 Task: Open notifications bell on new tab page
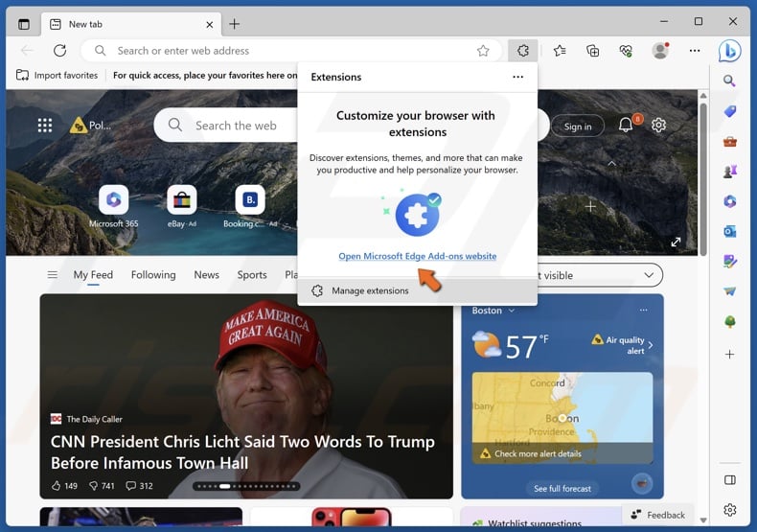tap(626, 125)
